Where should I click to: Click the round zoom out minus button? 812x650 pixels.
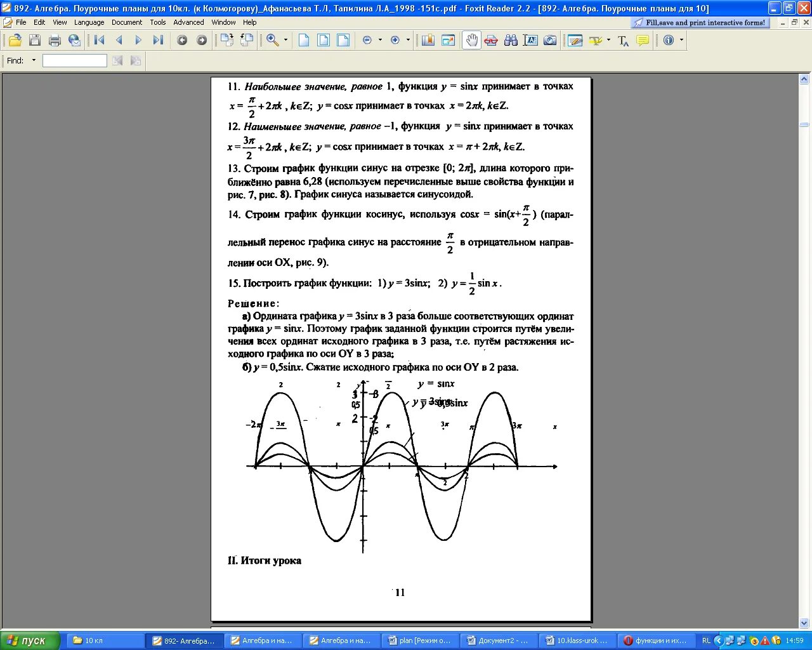click(367, 40)
